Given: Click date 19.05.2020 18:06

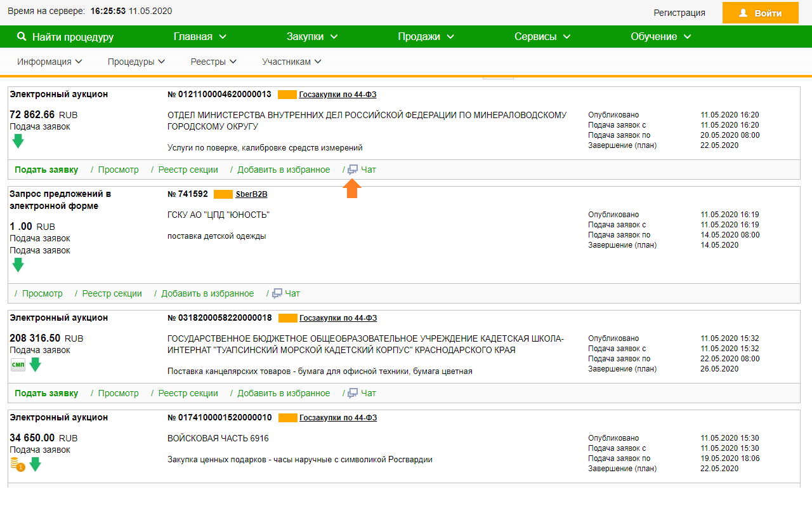Looking at the screenshot, I should pyautogui.click(x=730, y=458).
